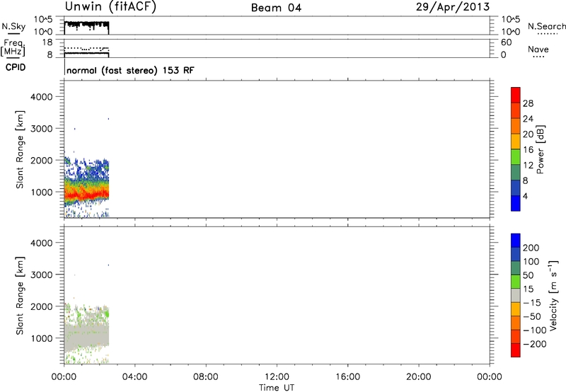Click the right "10^0" noise axis label
This screenshot has width=566, height=392.
coord(511,32)
